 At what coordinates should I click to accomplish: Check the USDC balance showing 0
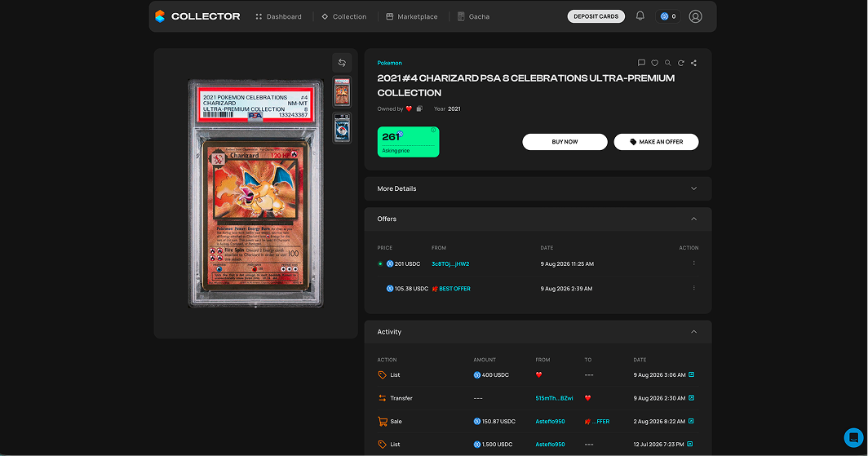click(668, 16)
